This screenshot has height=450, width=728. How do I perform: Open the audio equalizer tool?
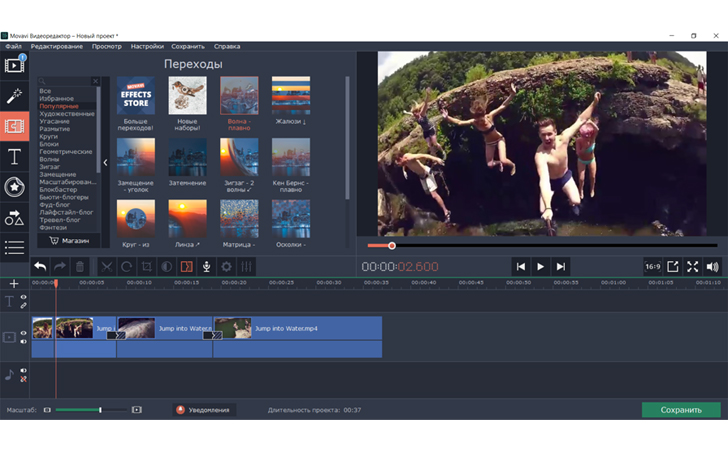pos(246,267)
